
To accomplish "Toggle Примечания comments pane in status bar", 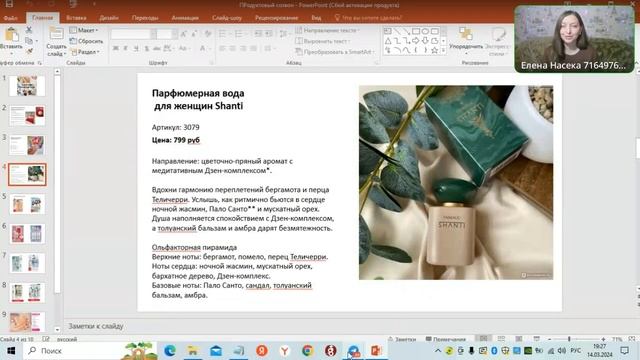I will point(446,339).
